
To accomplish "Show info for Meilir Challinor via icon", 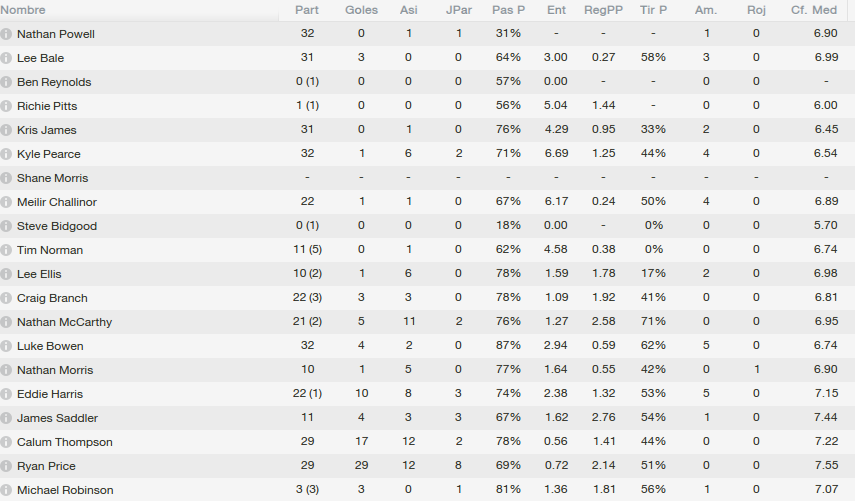I will click(7, 202).
